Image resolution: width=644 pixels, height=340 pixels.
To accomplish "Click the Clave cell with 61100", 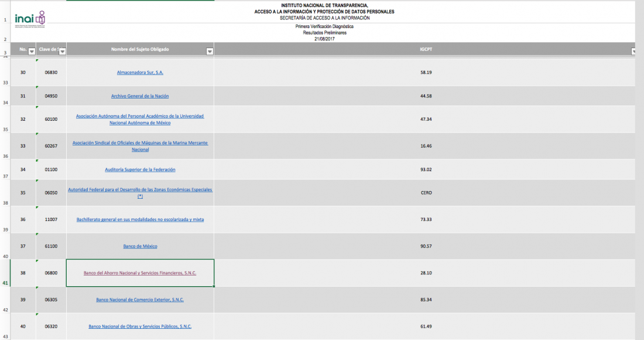I will 51,246.
